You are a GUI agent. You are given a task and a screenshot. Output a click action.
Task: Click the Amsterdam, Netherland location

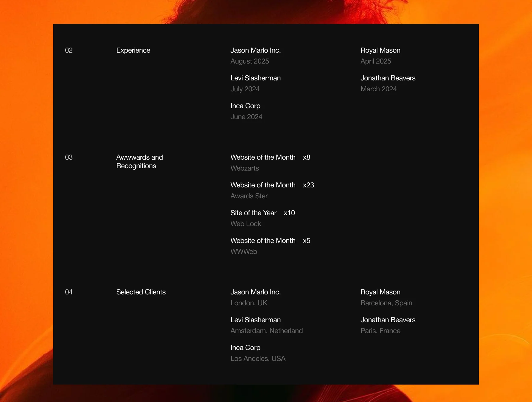[x=267, y=331]
